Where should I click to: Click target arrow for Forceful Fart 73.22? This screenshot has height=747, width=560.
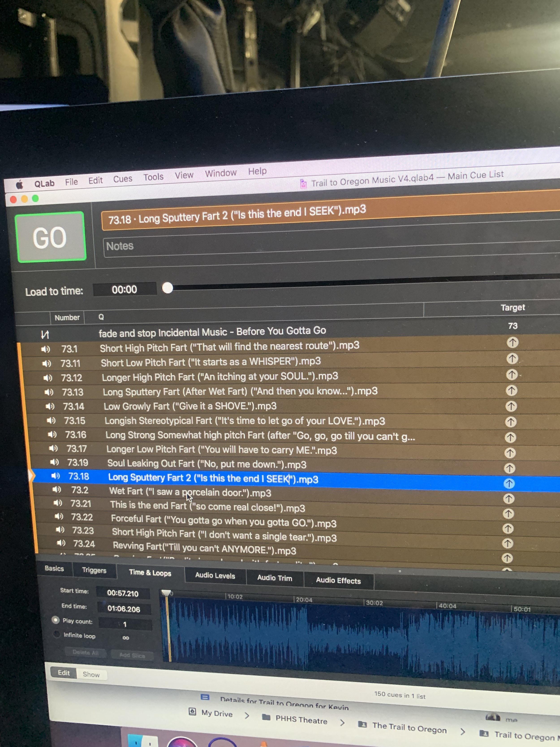pos(508,528)
